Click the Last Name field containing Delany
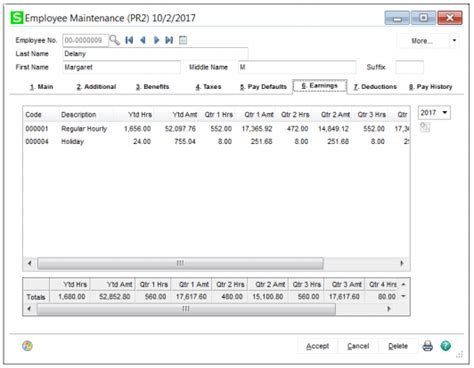 155,54
